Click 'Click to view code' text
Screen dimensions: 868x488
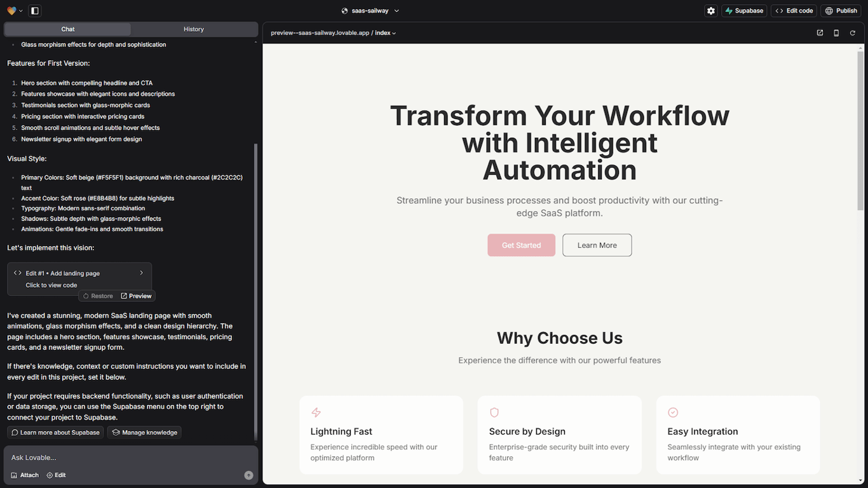coord(51,285)
